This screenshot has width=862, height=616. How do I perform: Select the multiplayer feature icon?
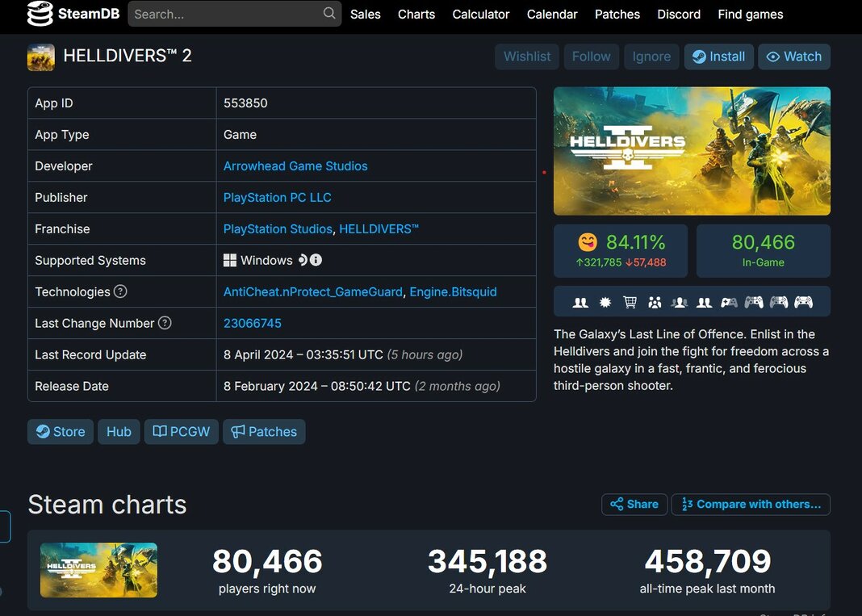(x=580, y=301)
